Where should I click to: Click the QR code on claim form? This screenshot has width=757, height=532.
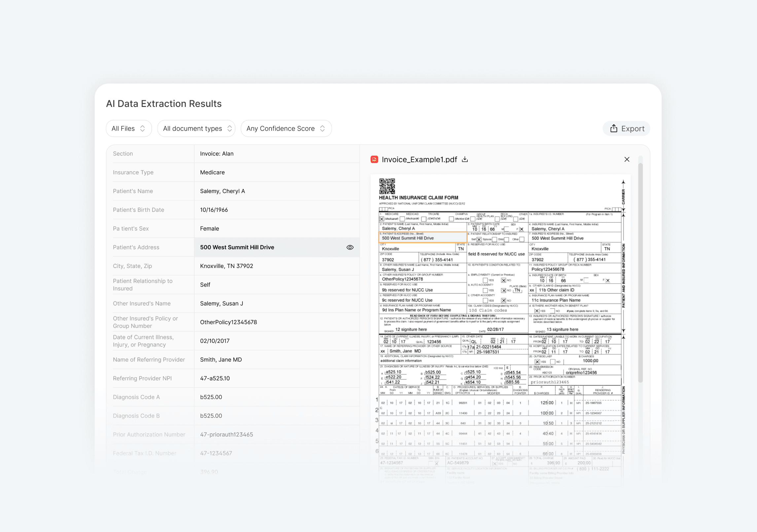(387, 186)
